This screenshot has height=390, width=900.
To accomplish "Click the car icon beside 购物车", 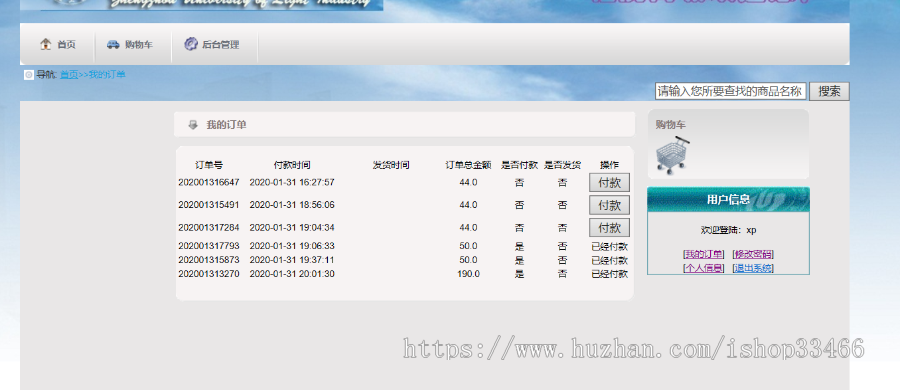I will 113,44.
